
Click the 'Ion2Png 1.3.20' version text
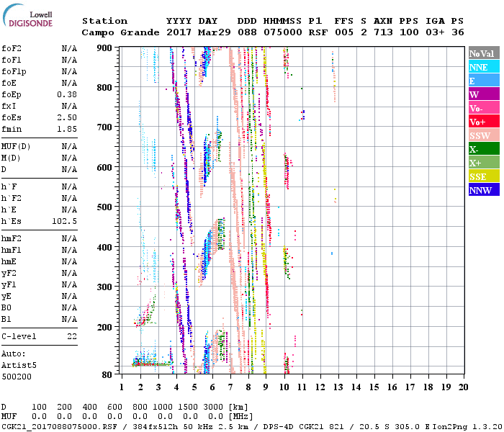click(468, 426)
